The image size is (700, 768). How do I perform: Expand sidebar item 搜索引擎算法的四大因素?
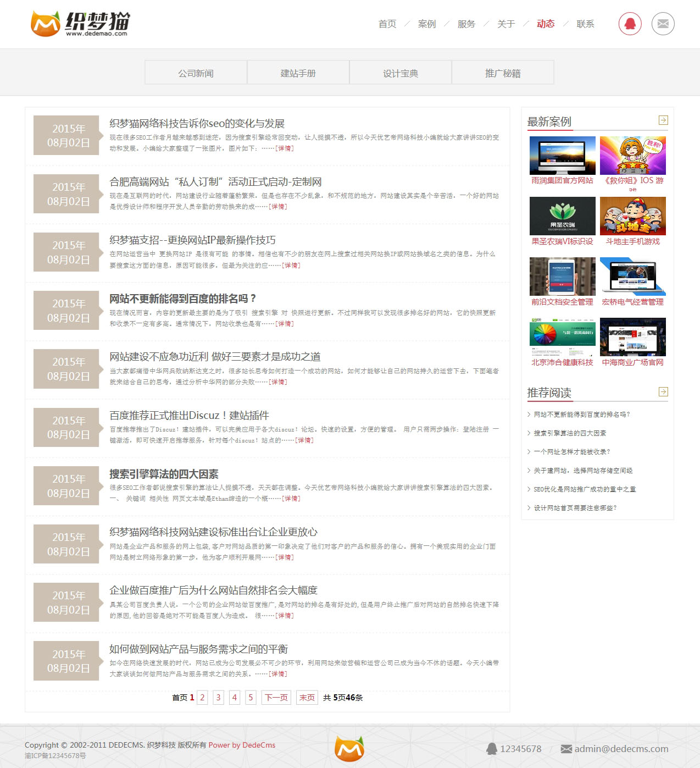570,433
